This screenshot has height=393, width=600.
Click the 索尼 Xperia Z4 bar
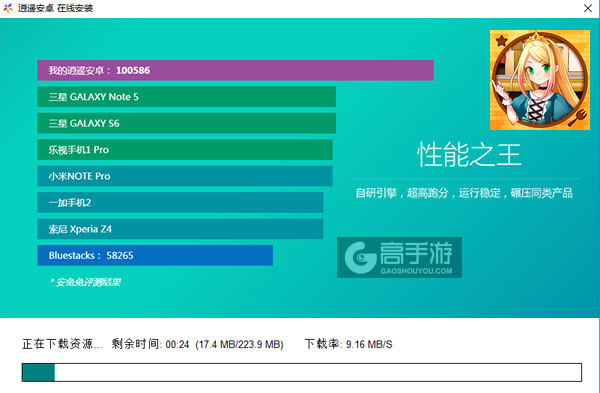(x=180, y=229)
